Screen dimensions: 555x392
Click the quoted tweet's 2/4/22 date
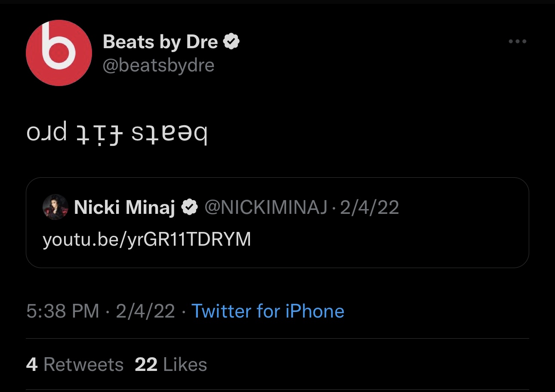[370, 208]
